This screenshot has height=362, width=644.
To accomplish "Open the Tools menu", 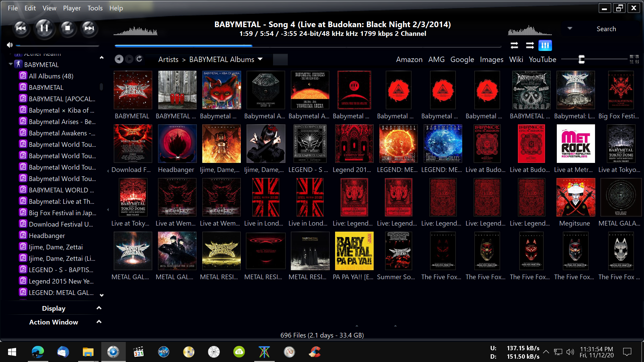I will 95,8.
